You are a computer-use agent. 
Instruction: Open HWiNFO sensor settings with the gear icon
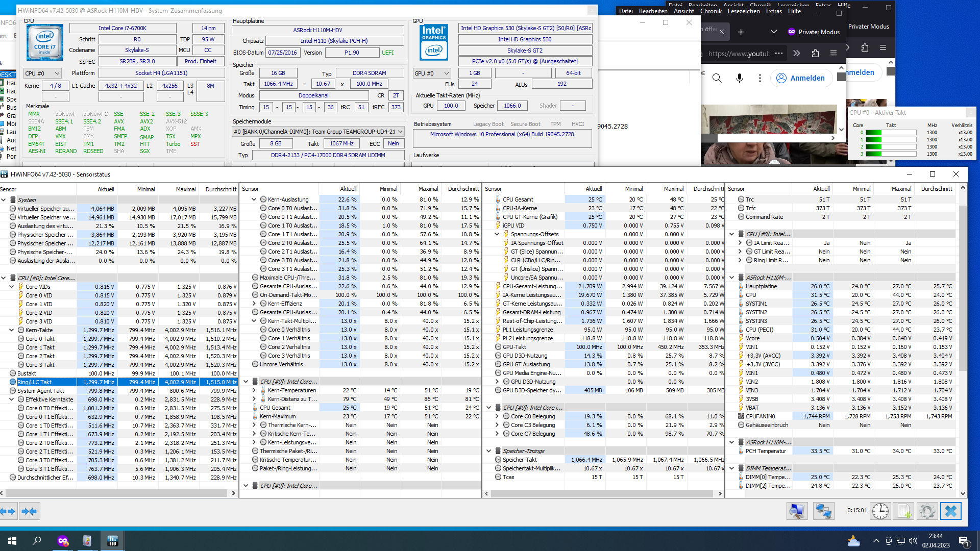[x=927, y=511]
